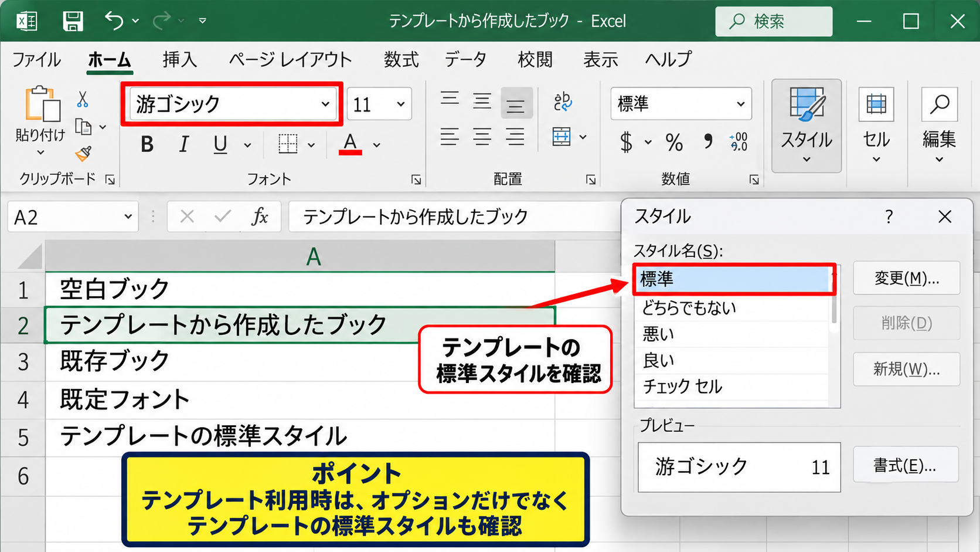
Task: Apply the red font color
Action: (350, 144)
